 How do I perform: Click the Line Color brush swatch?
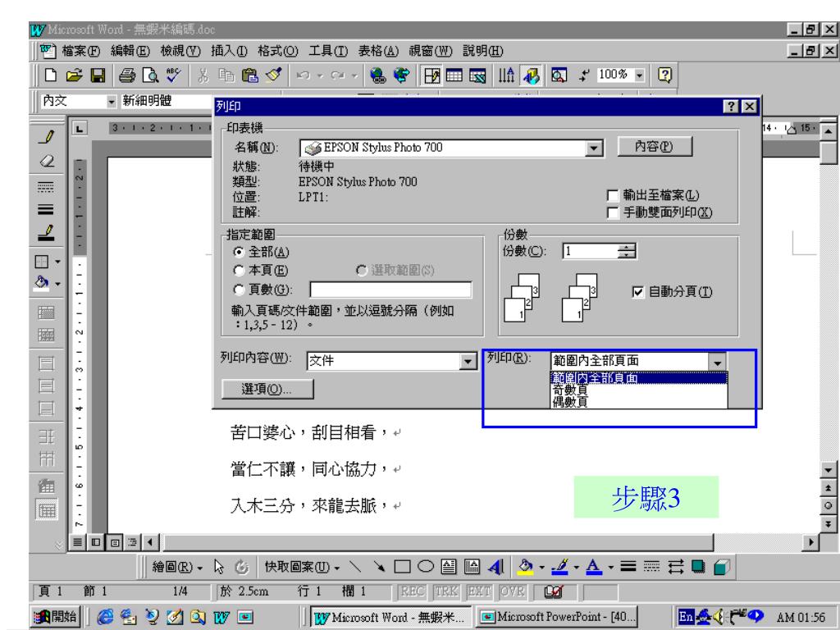point(559,566)
